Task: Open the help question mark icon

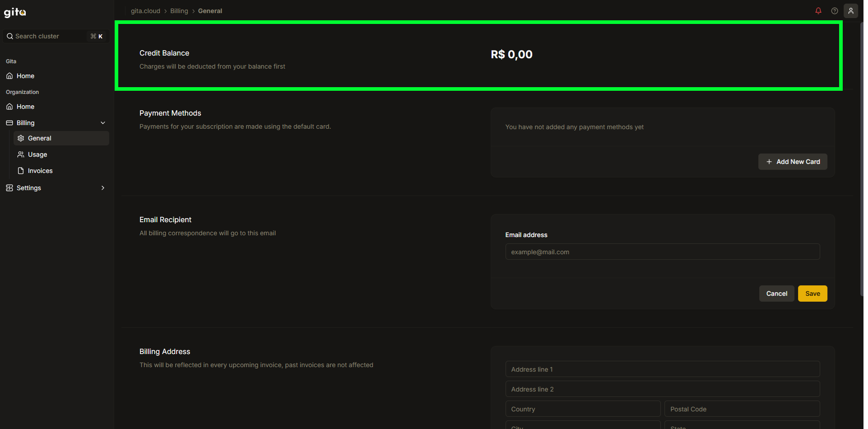Action: click(x=835, y=11)
